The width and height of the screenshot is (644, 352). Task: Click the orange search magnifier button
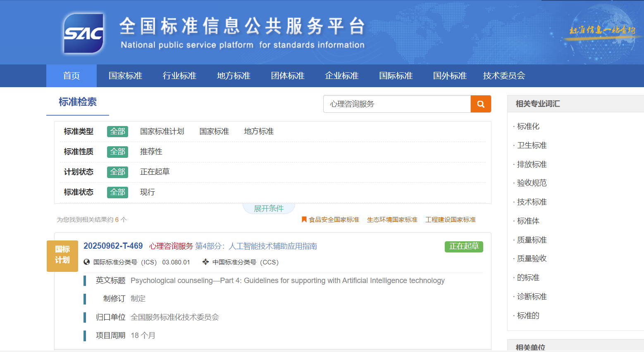pos(481,104)
